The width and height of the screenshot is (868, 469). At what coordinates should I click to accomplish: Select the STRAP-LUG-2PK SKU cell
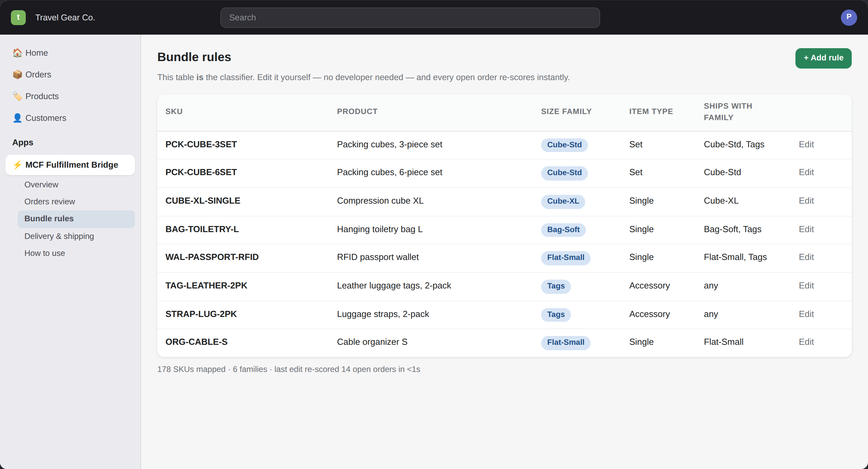201,314
